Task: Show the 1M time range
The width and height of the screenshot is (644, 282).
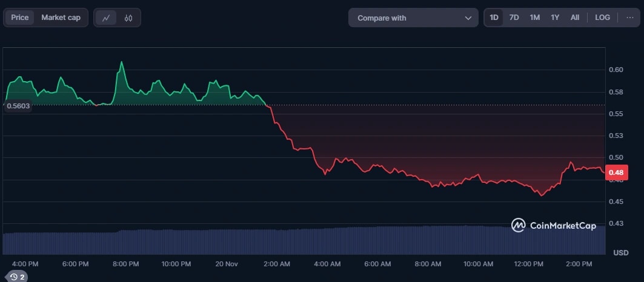Action: [534, 18]
